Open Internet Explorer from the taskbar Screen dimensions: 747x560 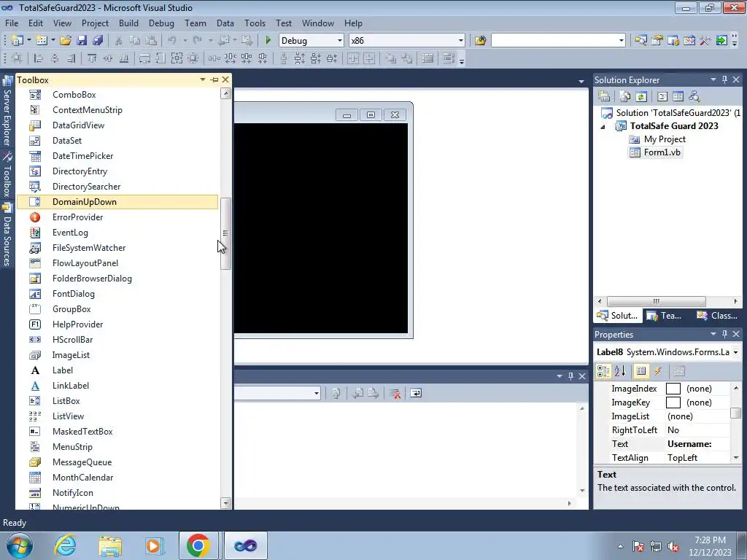coord(65,545)
